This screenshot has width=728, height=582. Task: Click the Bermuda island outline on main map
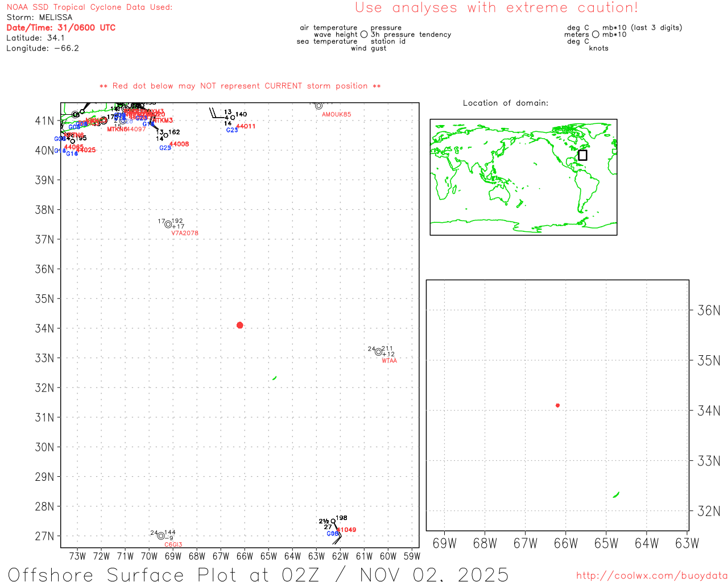pyautogui.click(x=275, y=378)
